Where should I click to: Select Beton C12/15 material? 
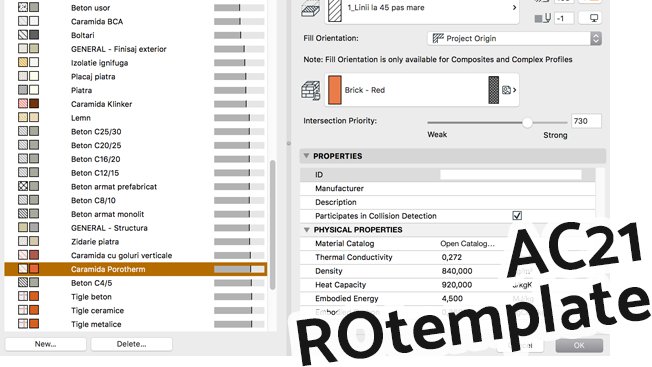click(x=136, y=172)
